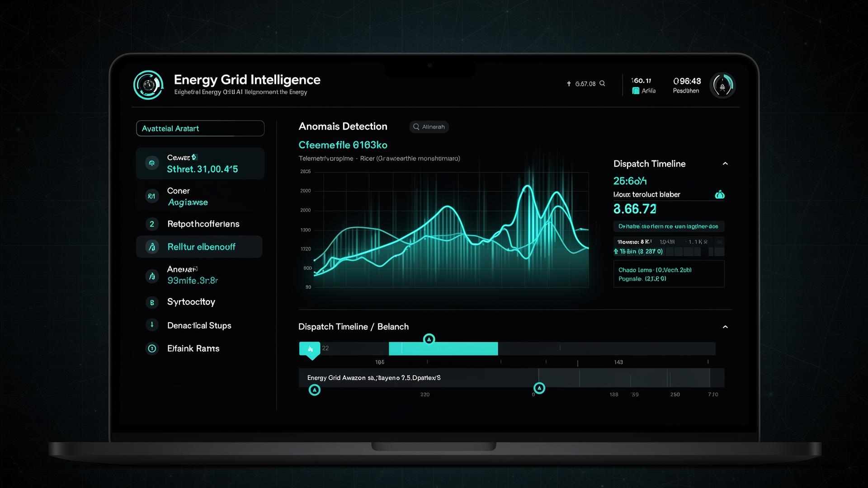Collapse the Dispatch Timeline side panel
The image size is (868, 488).
point(725,164)
